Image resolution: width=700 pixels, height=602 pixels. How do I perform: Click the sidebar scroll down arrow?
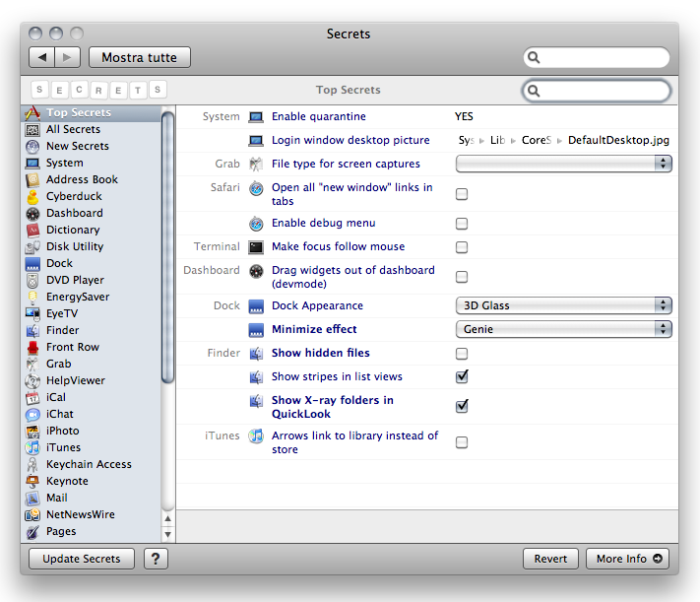[x=167, y=534]
